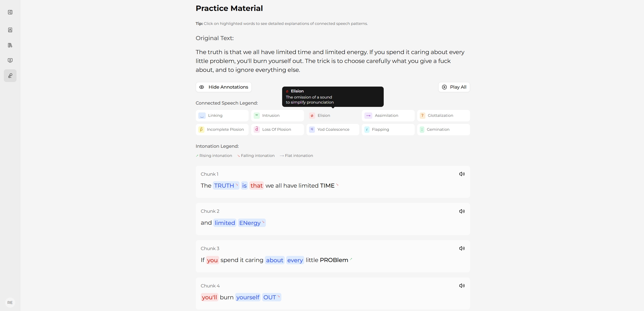
Task: Click the speaker icon for Chunk 4
Action: click(x=462, y=286)
